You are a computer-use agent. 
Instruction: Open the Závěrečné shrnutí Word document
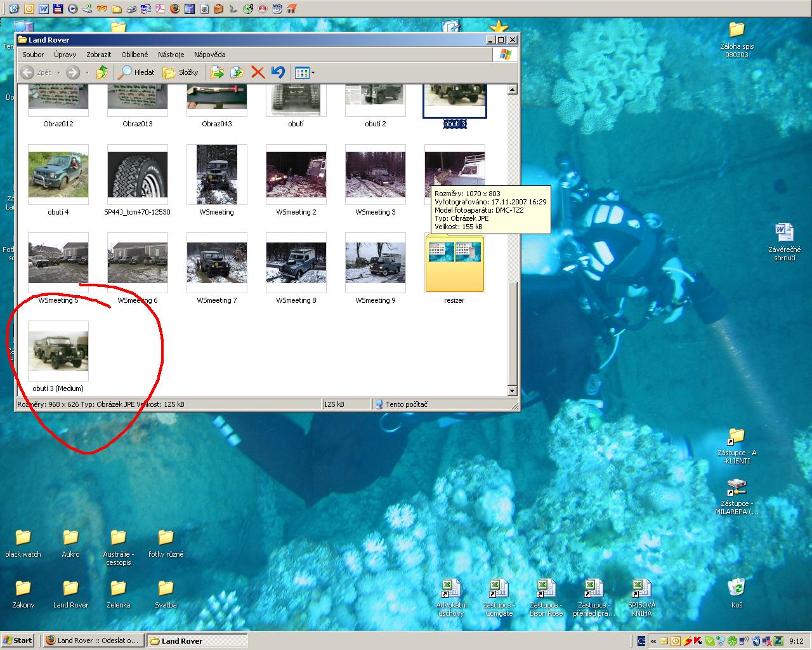pyautogui.click(x=784, y=235)
